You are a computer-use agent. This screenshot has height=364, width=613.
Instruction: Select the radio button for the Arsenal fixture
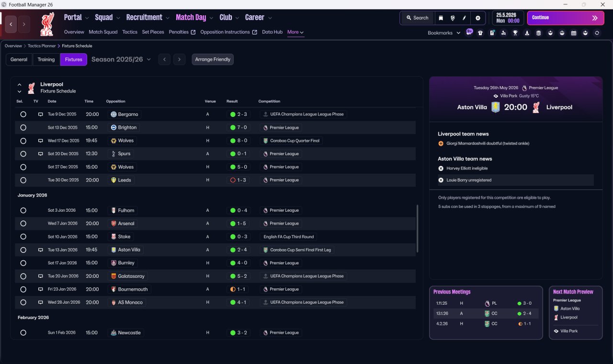point(23,224)
